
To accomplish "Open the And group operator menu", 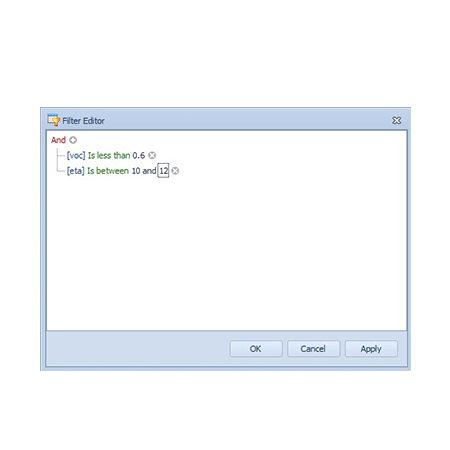I will coord(58,140).
